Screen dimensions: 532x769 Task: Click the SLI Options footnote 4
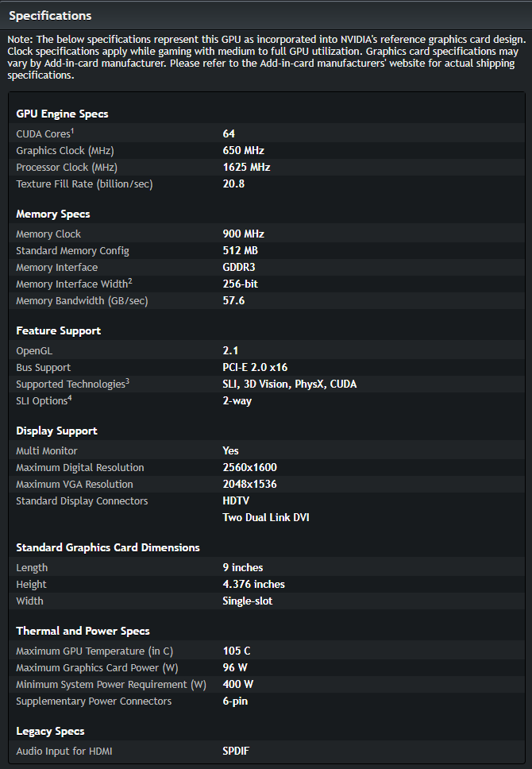point(70,397)
